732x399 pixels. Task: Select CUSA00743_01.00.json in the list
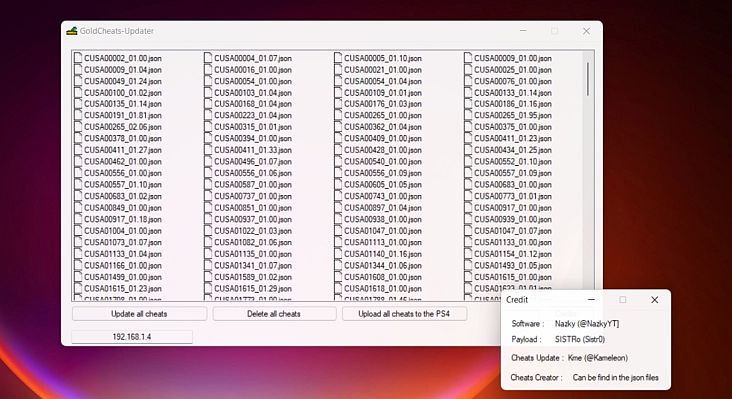click(x=383, y=196)
